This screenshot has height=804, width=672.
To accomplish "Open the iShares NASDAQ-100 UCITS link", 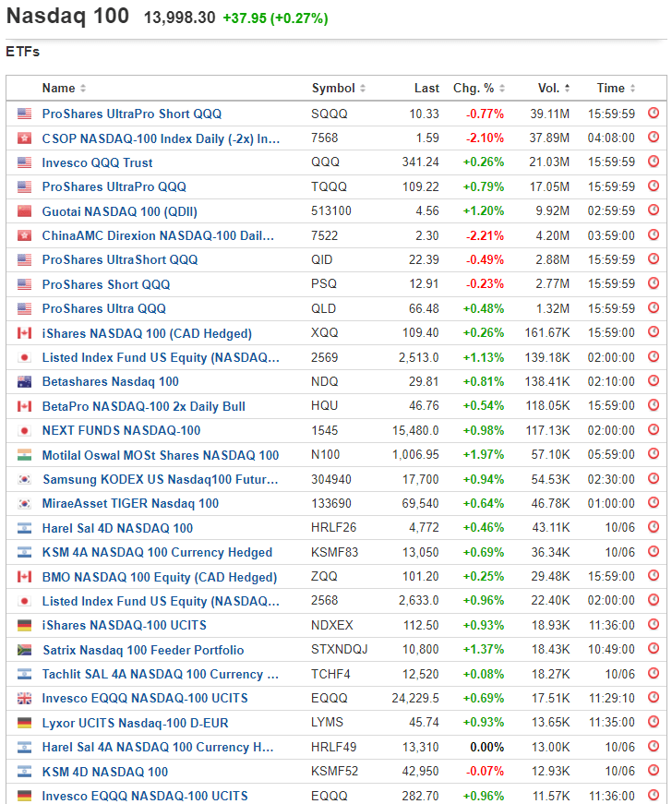I will click(x=125, y=626).
